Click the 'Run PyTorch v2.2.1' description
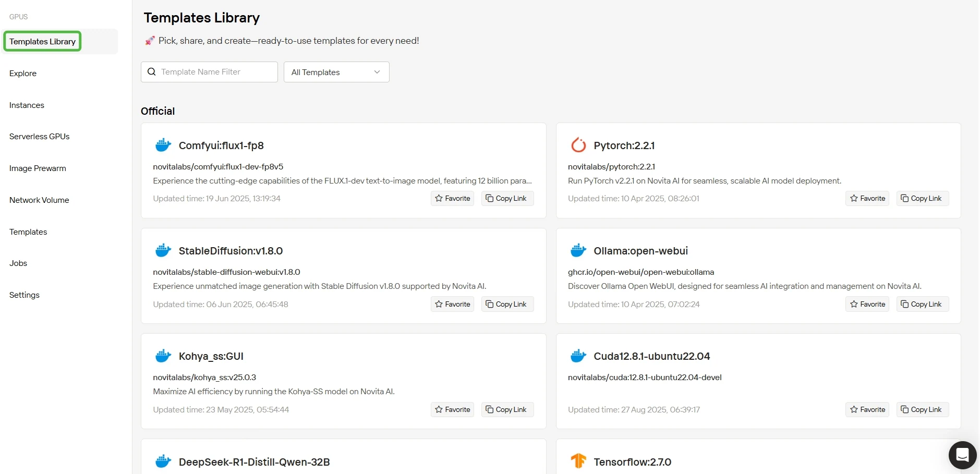Screen dimensions: 980x474 (705, 181)
